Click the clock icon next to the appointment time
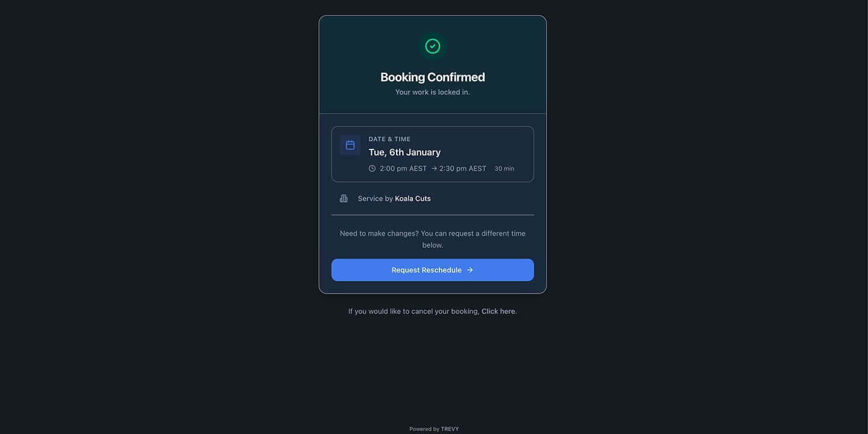This screenshot has height=434, width=868. pyautogui.click(x=372, y=168)
